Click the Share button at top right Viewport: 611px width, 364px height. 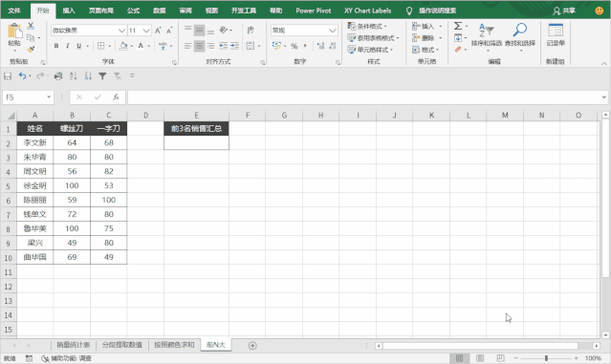point(564,11)
